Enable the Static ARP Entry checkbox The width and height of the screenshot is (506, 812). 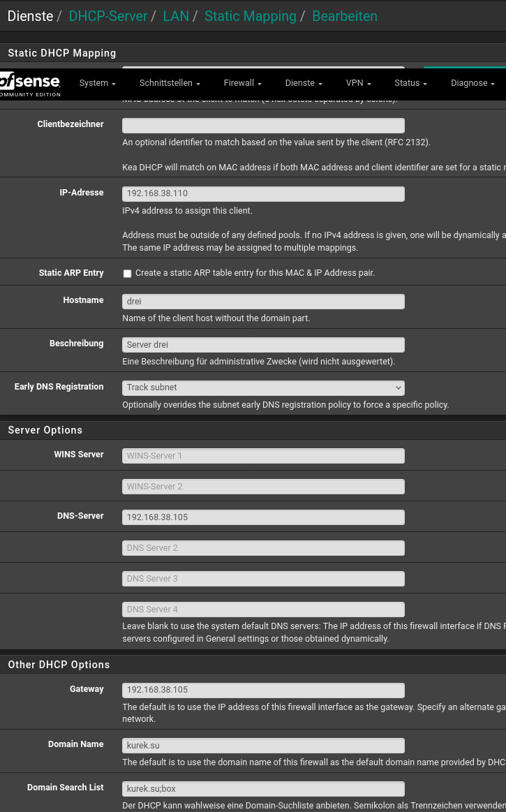tap(127, 274)
